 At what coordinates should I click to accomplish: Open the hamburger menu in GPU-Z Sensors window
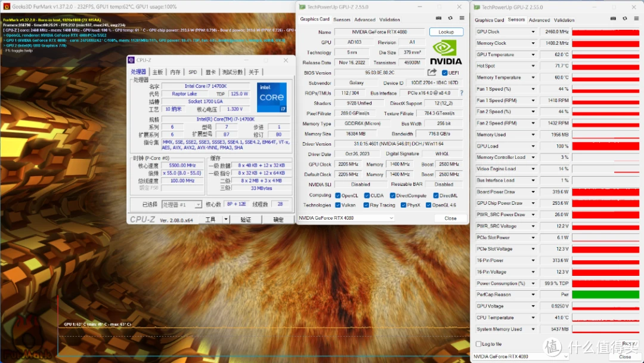click(x=636, y=19)
